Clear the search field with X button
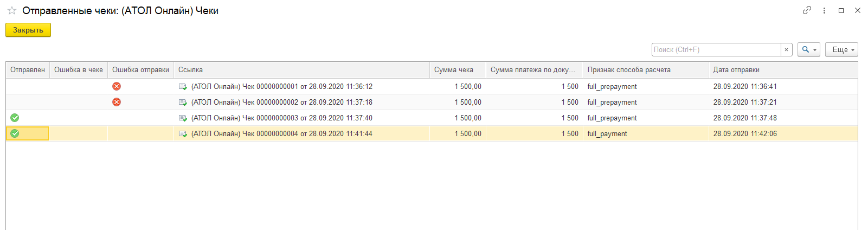 click(787, 49)
